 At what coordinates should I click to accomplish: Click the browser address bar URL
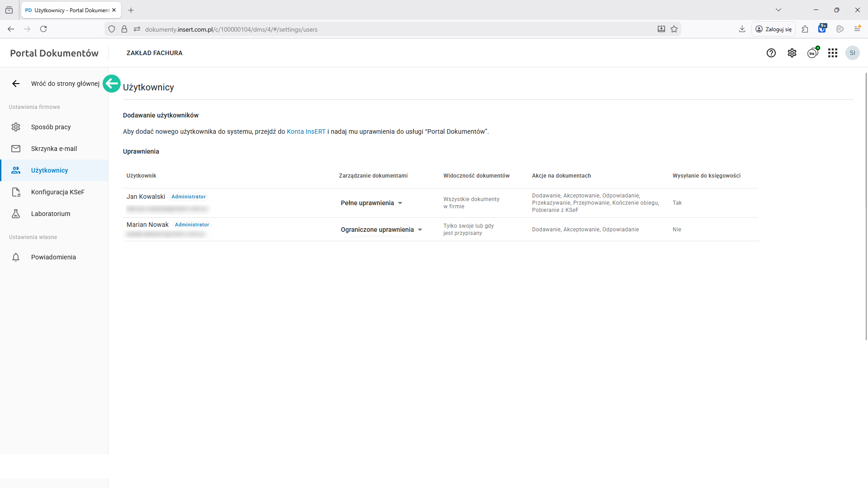231,29
